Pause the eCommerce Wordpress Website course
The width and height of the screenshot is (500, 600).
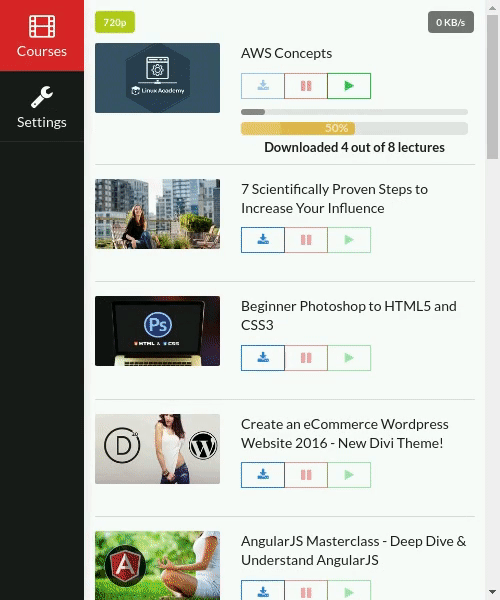click(306, 475)
